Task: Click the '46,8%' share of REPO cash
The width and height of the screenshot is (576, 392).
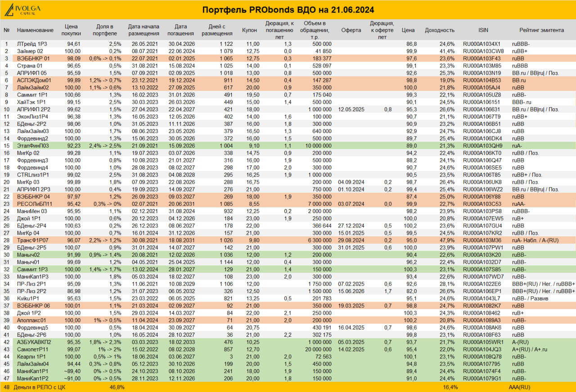Action: coord(117,387)
